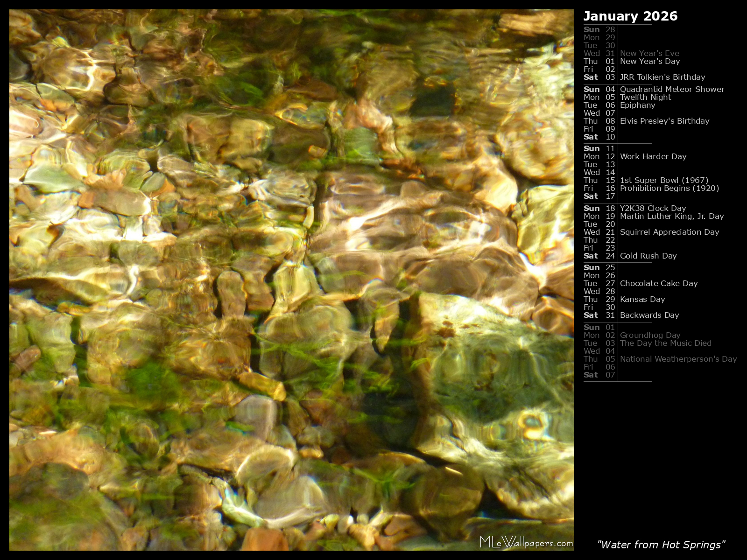
Task: Open Elvis Presley's Birthday entry
Action: point(664,121)
